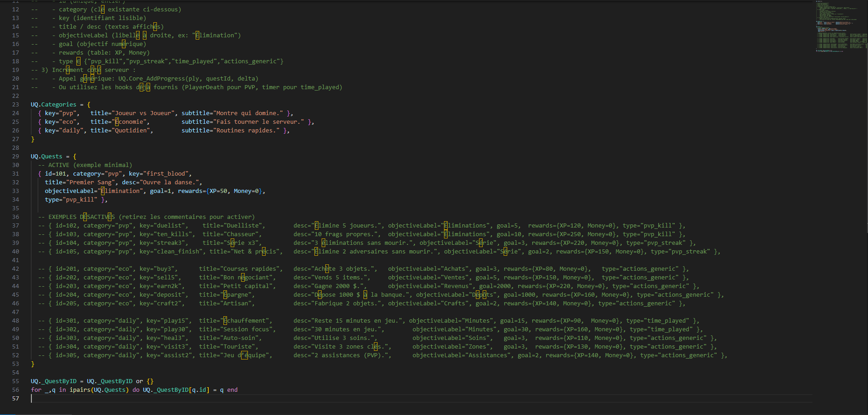Image resolution: width=868 pixels, height=415 pixels.
Task: Click title="Session focus" string
Action: click(236, 329)
